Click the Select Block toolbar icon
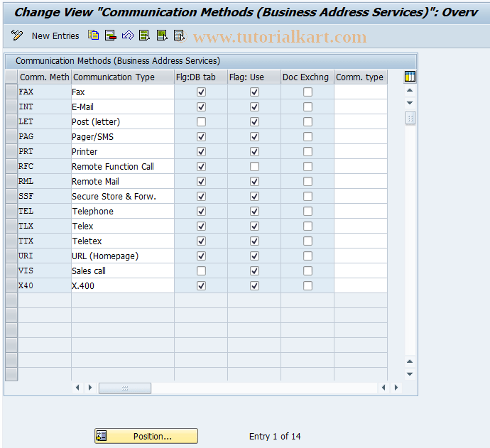Image resolution: width=490 pixels, height=448 pixels. pyautogui.click(x=162, y=35)
